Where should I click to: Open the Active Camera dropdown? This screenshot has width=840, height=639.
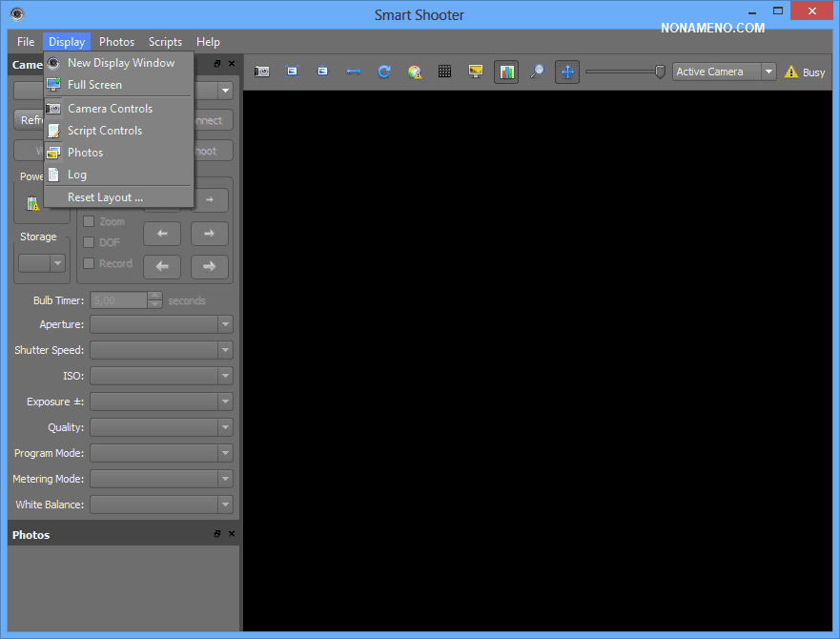(725, 72)
